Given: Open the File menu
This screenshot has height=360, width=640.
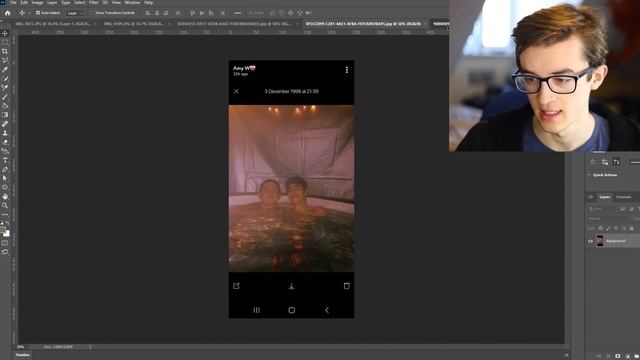Looking at the screenshot, I should point(13,2).
